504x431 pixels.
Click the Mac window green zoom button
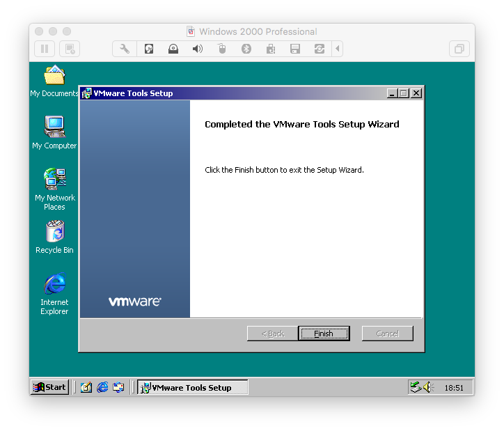click(x=67, y=31)
